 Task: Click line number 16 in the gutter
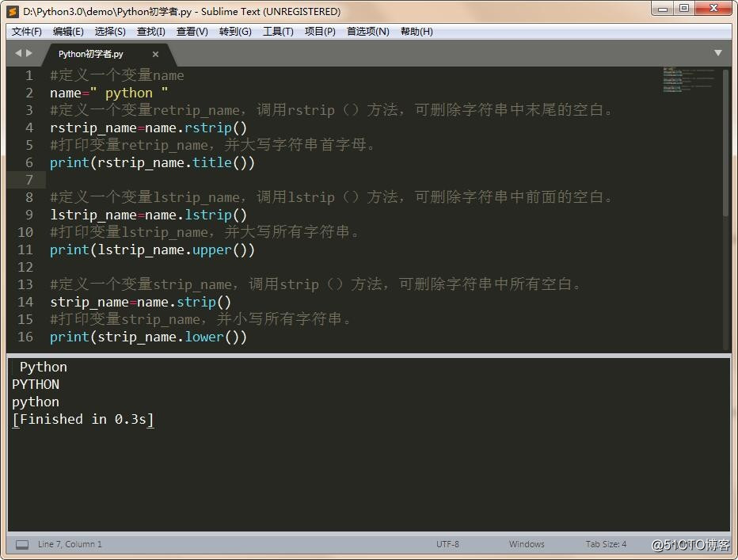pyautogui.click(x=25, y=337)
